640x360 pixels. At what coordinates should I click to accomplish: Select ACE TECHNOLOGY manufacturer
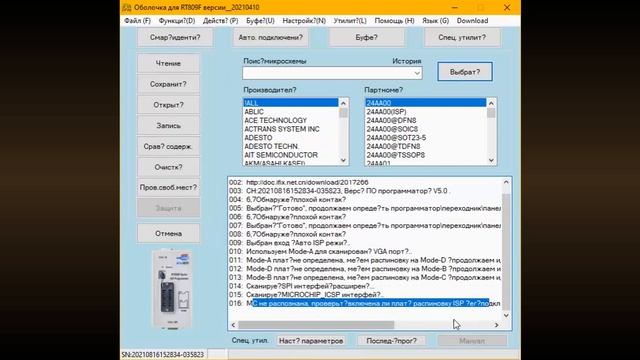291,120
